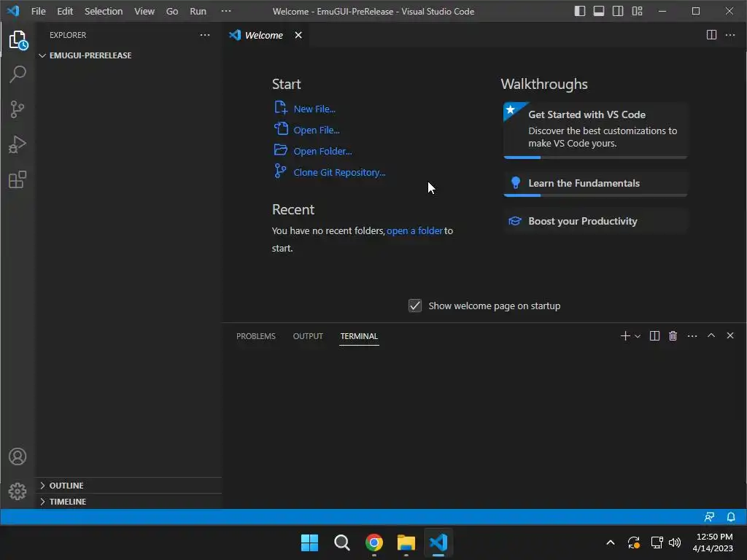Open Source Control view
The image size is (747, 560).
tap(18, 109)
